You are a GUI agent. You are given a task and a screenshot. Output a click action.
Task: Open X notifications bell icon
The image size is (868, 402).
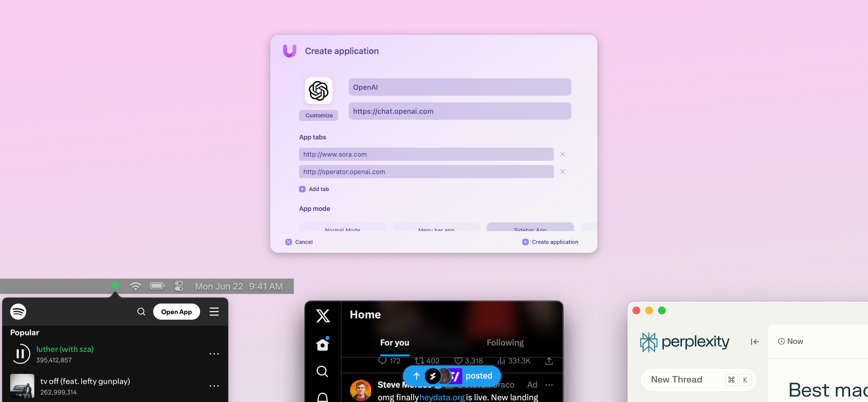(x=322, y=398)
